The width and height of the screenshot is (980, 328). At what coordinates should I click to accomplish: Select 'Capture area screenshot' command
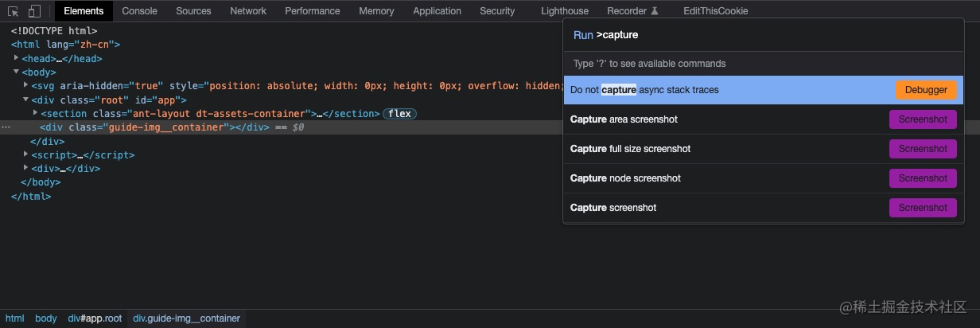[x=764, y=119]
